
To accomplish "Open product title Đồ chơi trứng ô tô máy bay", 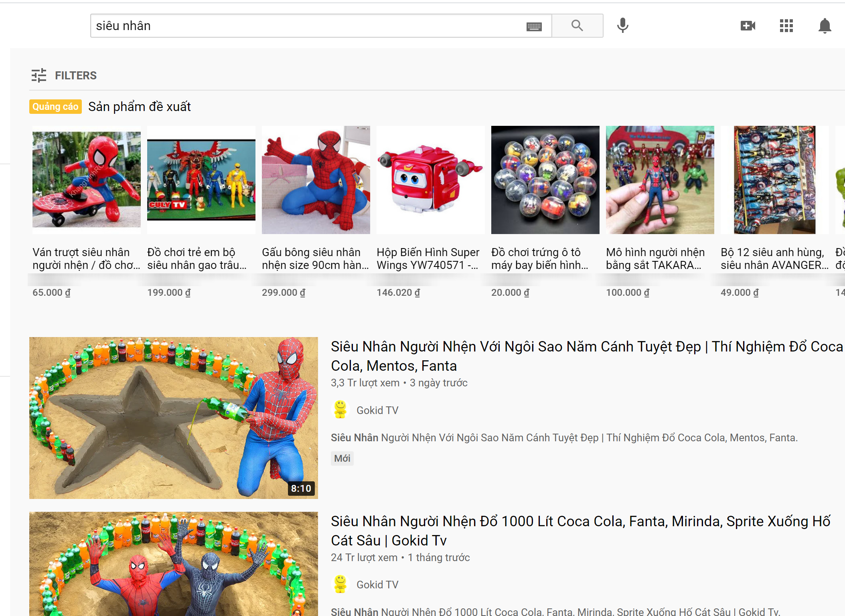I will click(x=540, y=259).
